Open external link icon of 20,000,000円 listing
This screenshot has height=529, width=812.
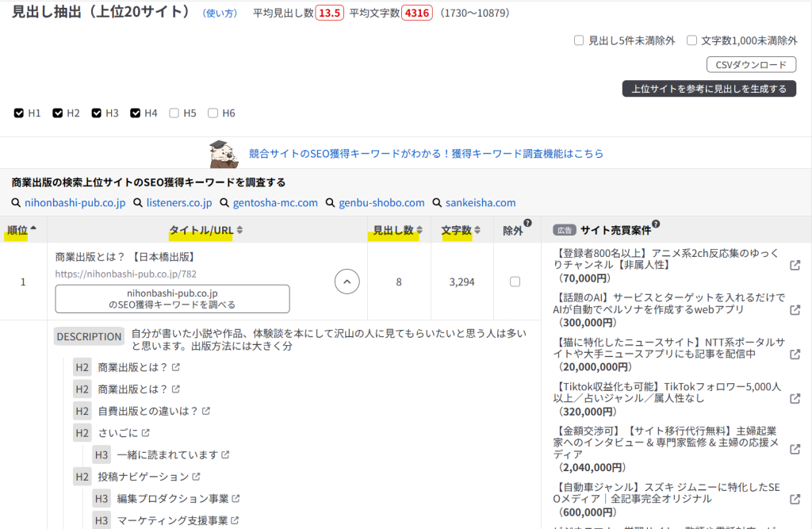(x=795, y=354)
